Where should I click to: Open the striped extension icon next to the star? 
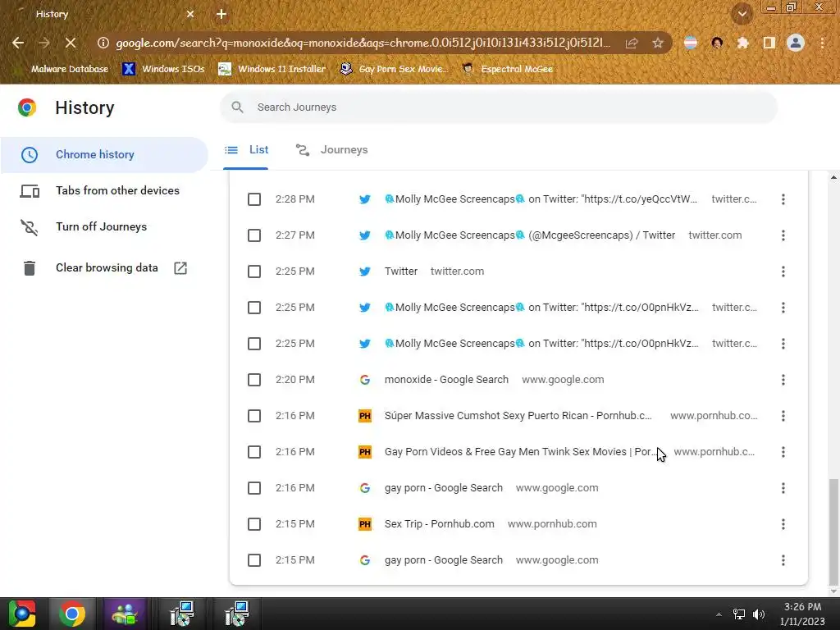click(691, 43)
